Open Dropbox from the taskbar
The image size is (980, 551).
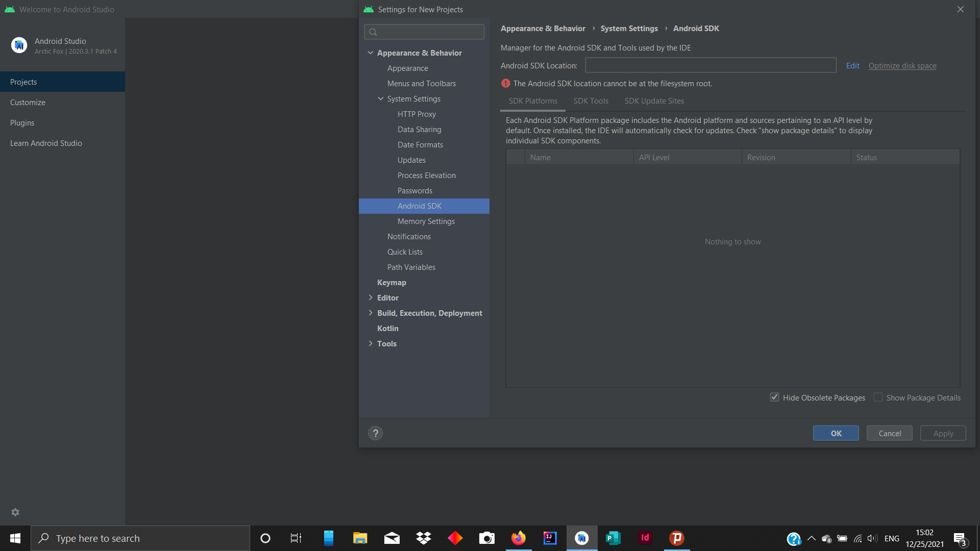[x=424, y=538]
